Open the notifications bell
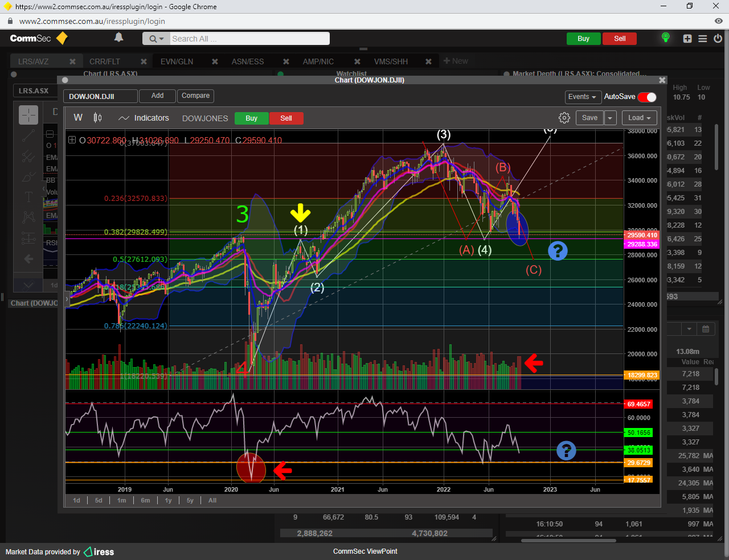The height and width of the screenshot is (560, 729). [118, 38]
